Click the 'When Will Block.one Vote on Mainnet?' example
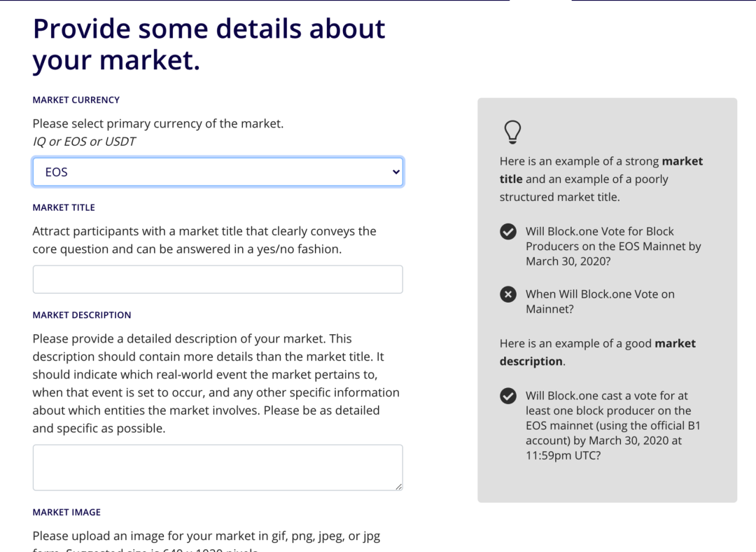 tap(600, 302)
